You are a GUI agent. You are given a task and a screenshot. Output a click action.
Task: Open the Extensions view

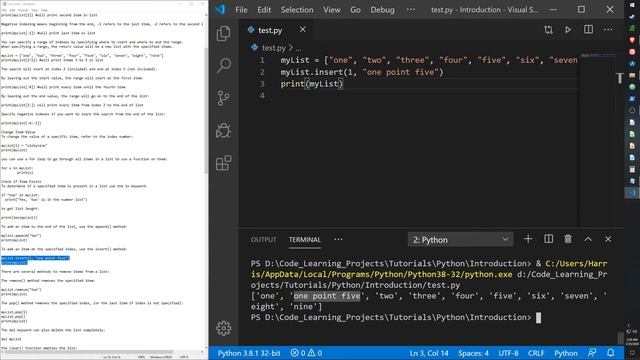click(223, 163)
